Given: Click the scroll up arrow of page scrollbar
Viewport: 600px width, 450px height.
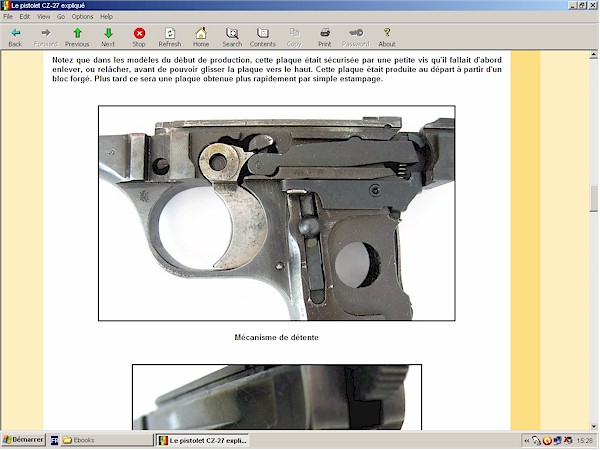Looking at the screenshot, I should click(x=593, y=55).
